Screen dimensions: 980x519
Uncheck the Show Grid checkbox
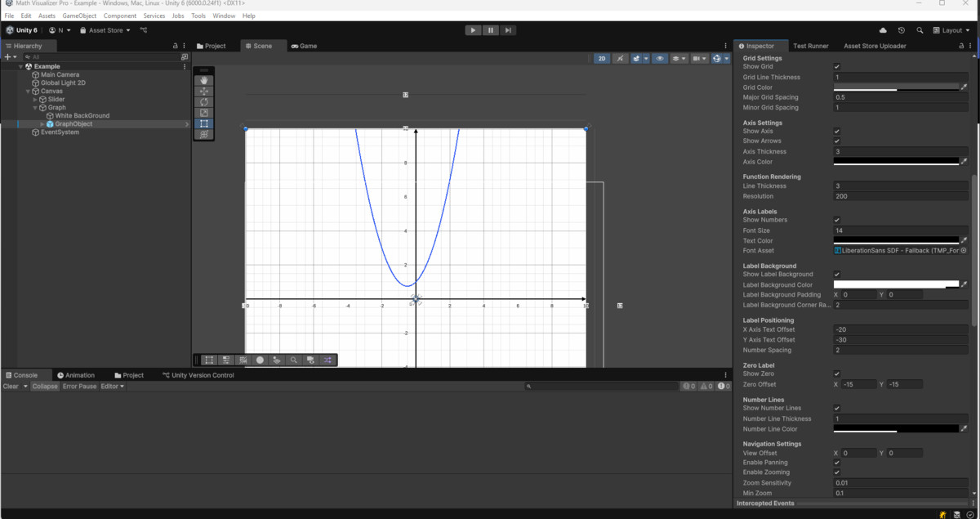836,67
